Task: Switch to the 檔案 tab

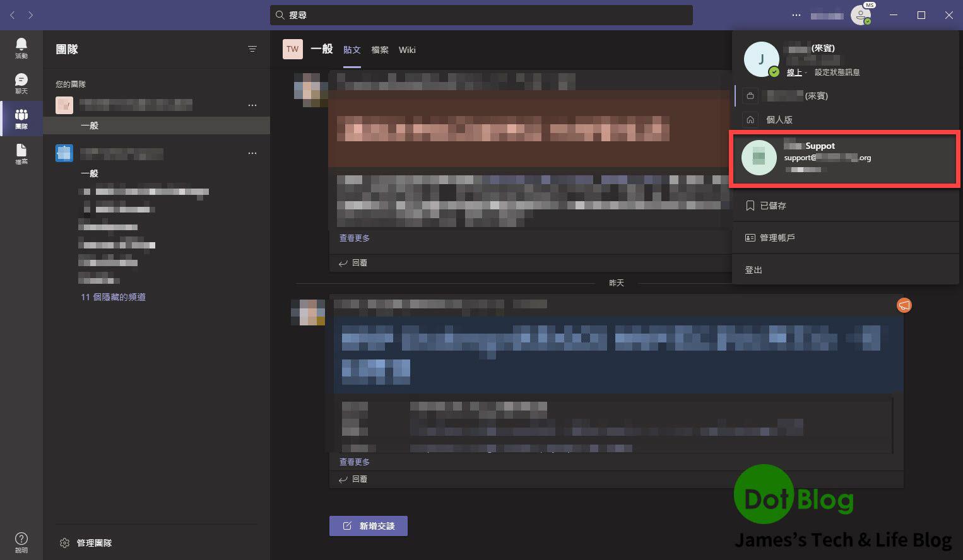Action: coord(380,50)
